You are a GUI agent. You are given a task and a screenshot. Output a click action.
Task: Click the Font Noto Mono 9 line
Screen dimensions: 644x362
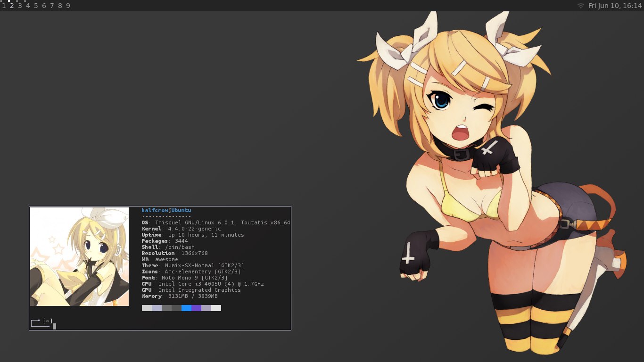(184, 278)
